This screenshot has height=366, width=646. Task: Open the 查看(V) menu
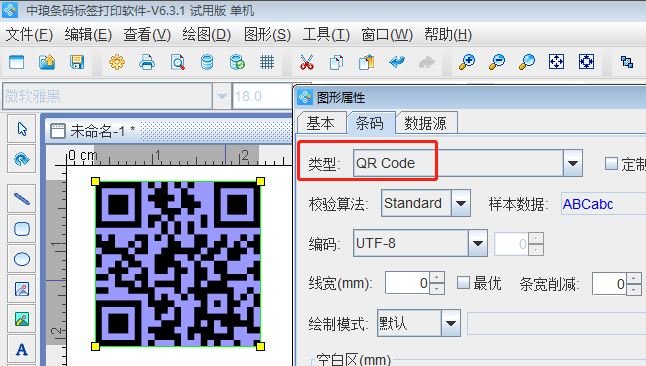coord(147,35)
